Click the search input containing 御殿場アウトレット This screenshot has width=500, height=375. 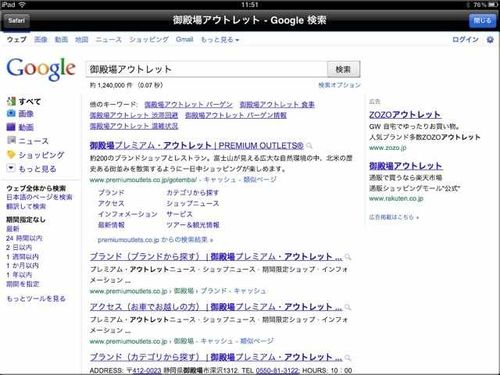pyautogui.click(x=207, y=69)
